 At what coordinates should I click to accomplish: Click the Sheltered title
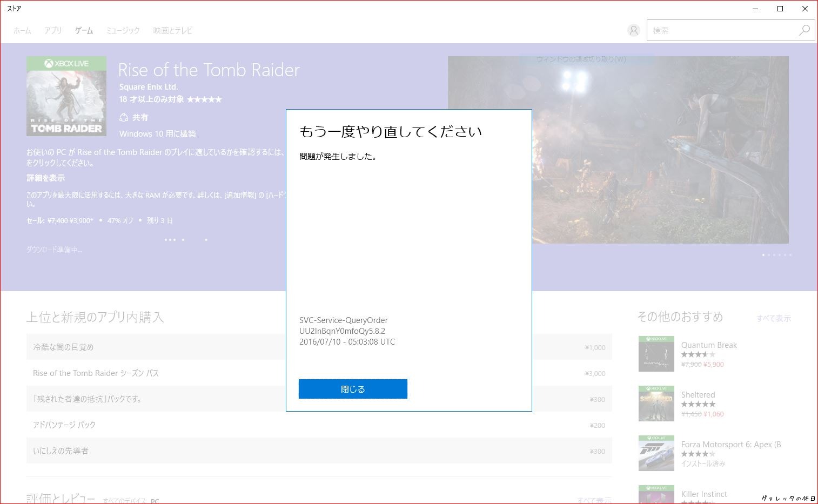coord(698,395)
